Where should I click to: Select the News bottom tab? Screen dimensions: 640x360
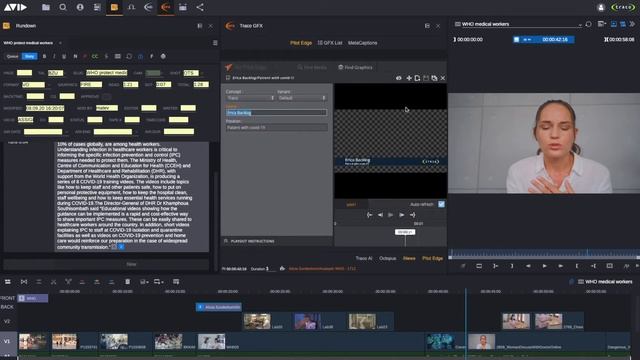click(409, 258)
